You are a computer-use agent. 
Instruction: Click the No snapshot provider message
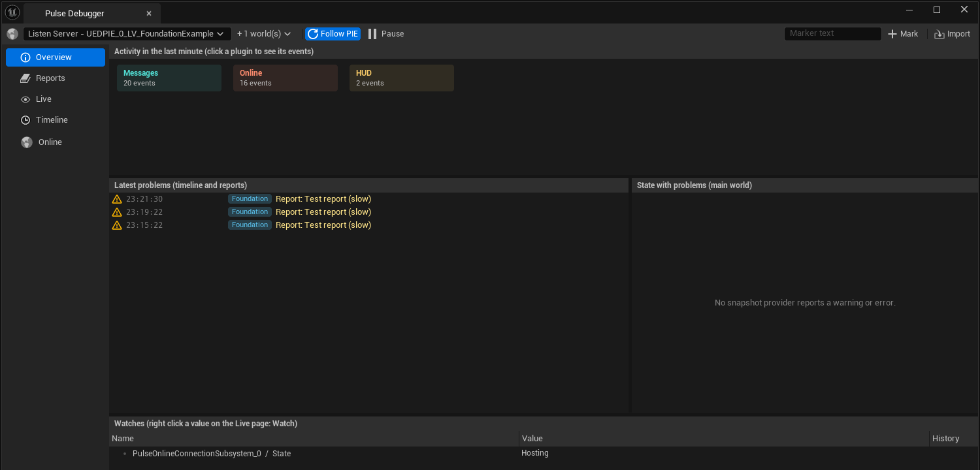coord(805,303)
